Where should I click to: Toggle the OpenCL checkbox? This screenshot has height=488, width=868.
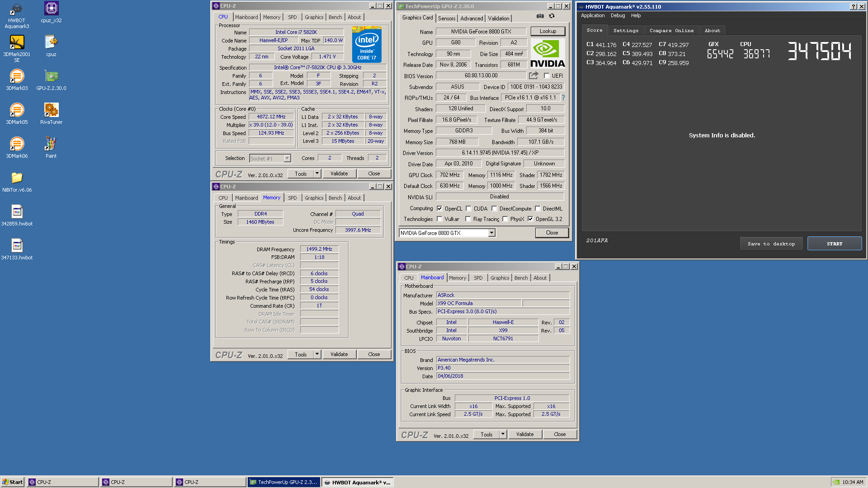click(x=439, y=209)
